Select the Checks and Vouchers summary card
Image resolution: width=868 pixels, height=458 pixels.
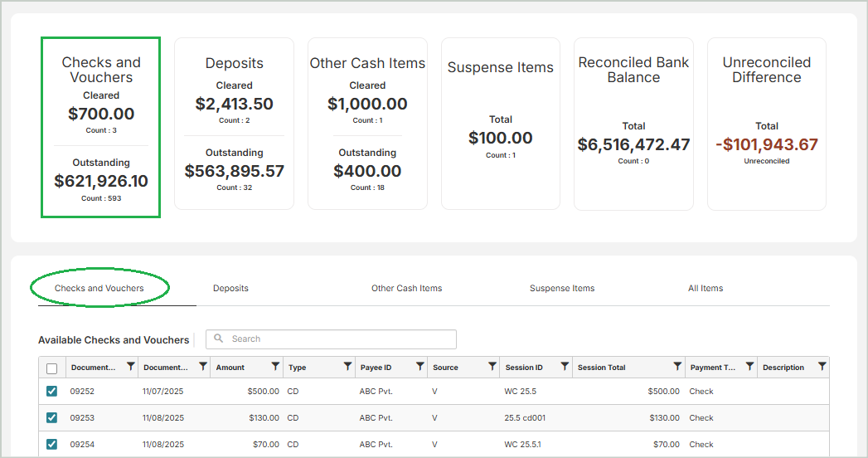101,127
